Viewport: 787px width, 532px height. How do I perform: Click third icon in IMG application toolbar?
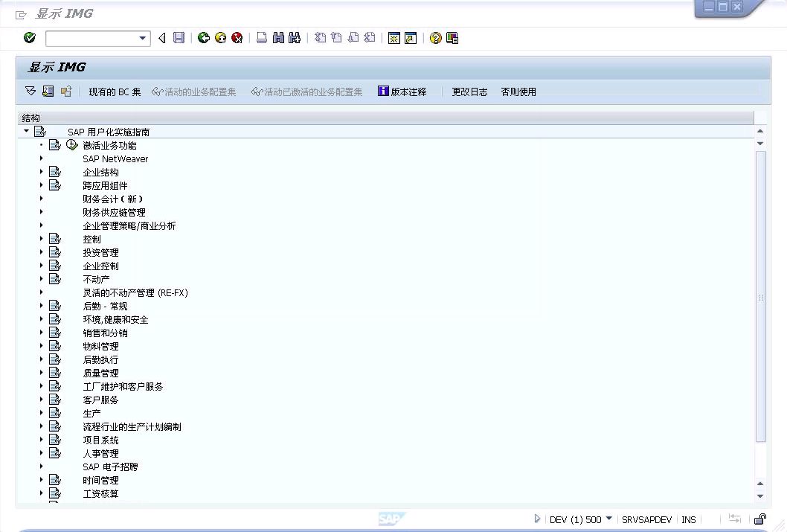point(66,92)
